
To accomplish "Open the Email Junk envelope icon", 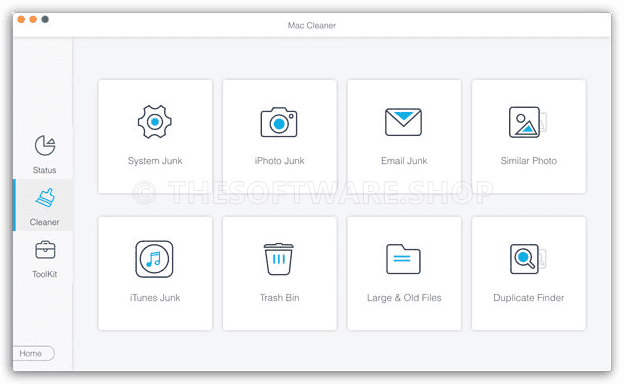I will 403,122.
